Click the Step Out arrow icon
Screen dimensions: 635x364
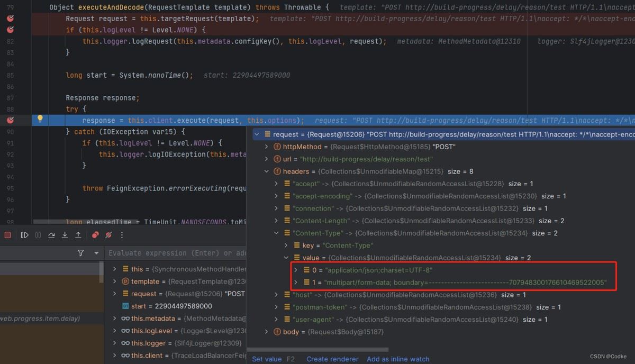pyautogui.click(x=78, y=235)
